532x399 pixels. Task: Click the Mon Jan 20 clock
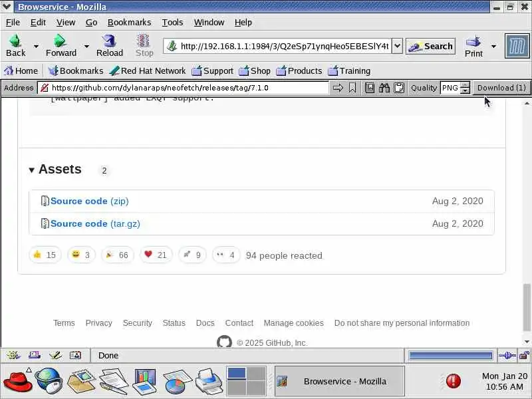tap(504, 381)
